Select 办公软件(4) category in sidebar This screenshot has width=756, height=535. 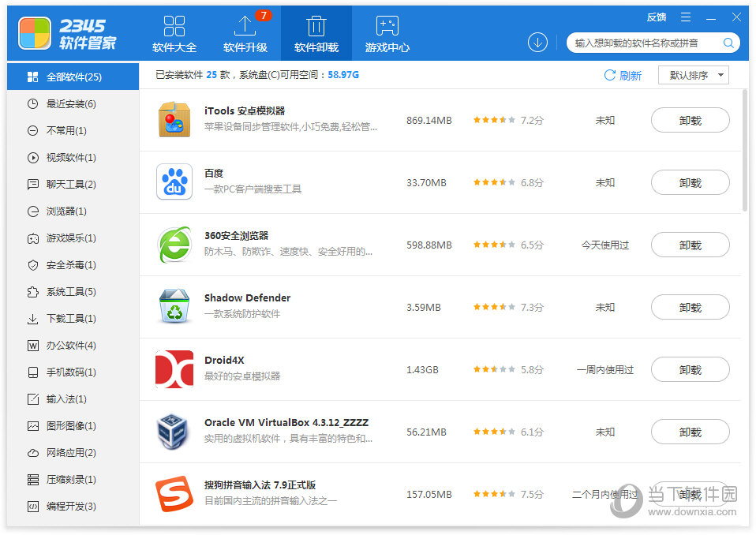point(70,346)
